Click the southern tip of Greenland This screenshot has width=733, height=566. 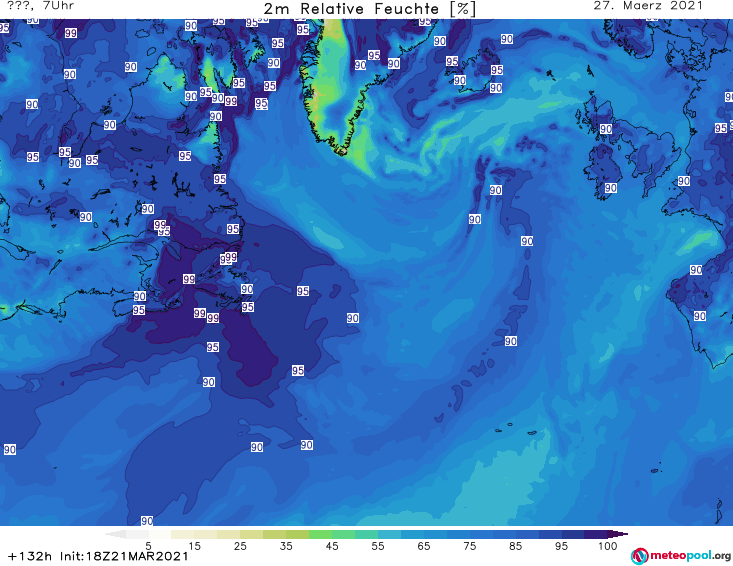click(x=342, y=150)
